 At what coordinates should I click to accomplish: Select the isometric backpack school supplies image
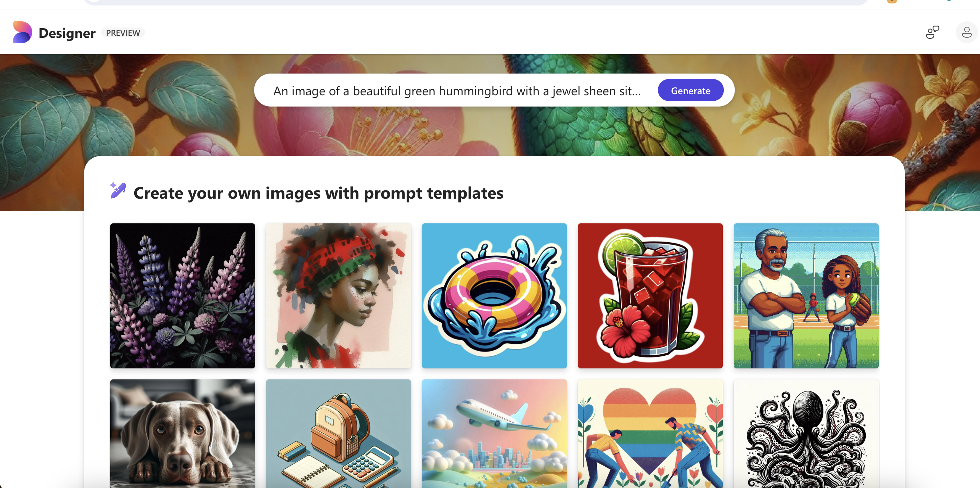point(338,434)
